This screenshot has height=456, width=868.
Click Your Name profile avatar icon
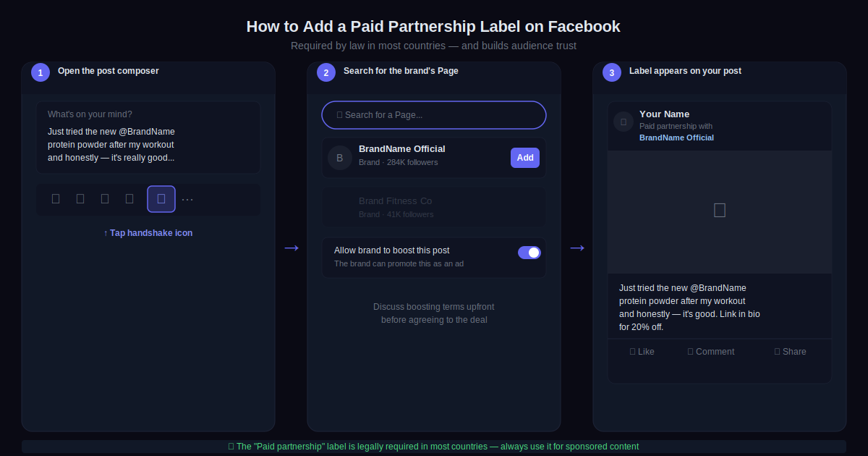[624, 122]
